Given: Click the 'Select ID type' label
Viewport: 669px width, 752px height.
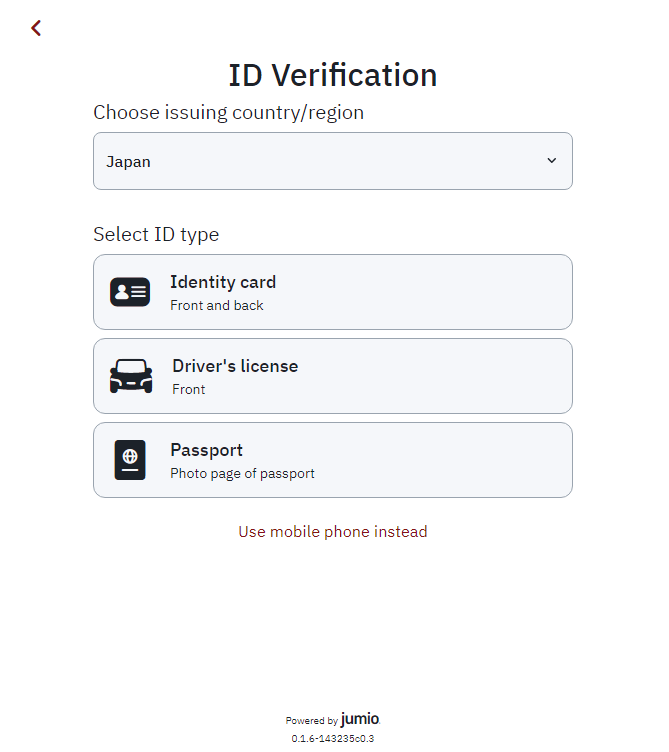Looking at the screenshot, I should coord(156,234).
